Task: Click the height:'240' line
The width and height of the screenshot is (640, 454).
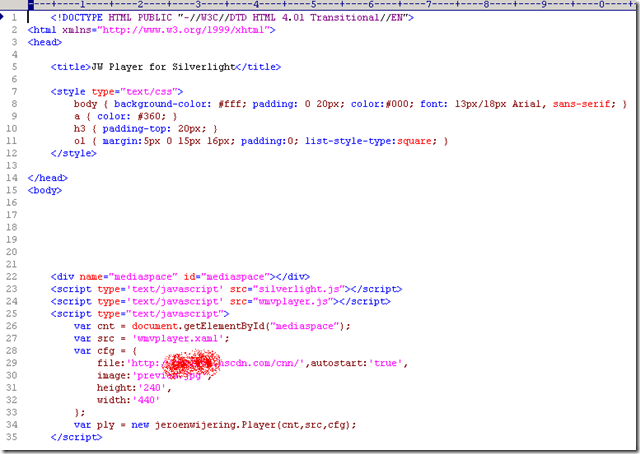Action: (x=134, y=387)
